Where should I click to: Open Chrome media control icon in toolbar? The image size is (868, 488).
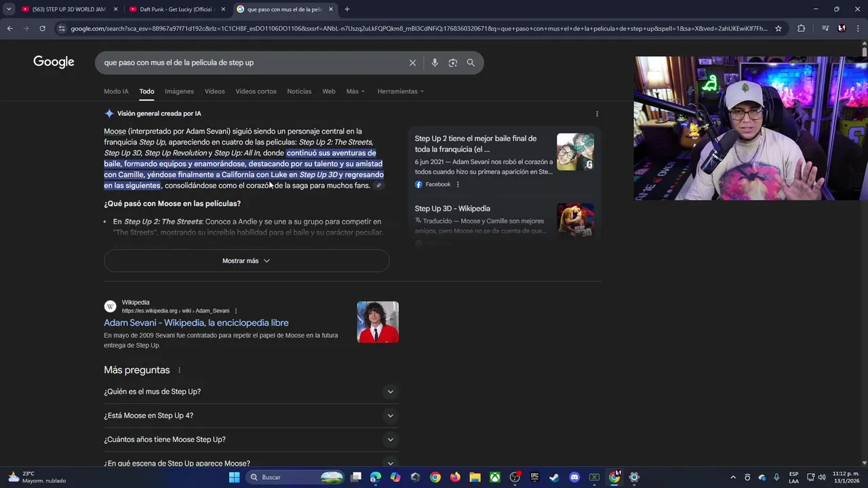[825, 28]
